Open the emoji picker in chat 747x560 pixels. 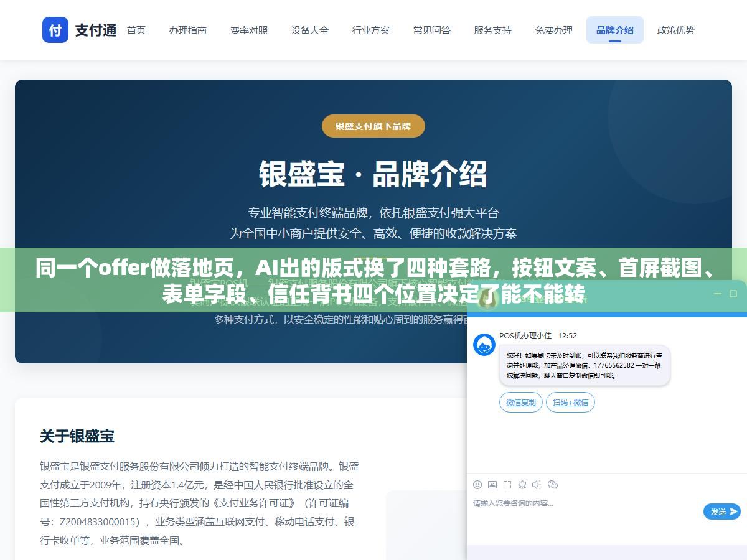[477, 484]
